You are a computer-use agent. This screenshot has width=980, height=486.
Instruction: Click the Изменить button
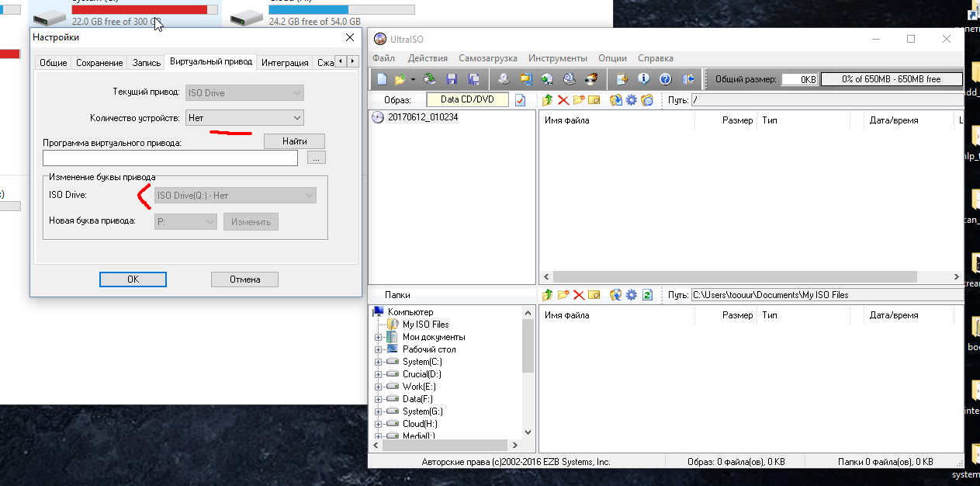[251, 222]
